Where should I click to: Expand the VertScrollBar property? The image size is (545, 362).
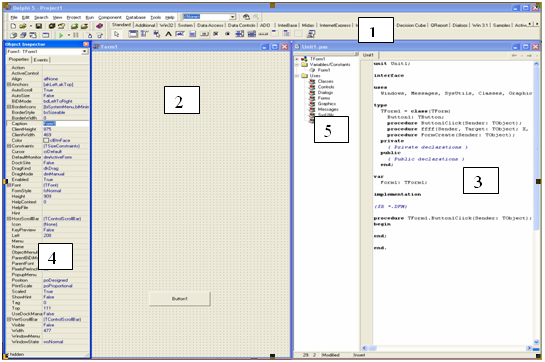click(9, 319)
